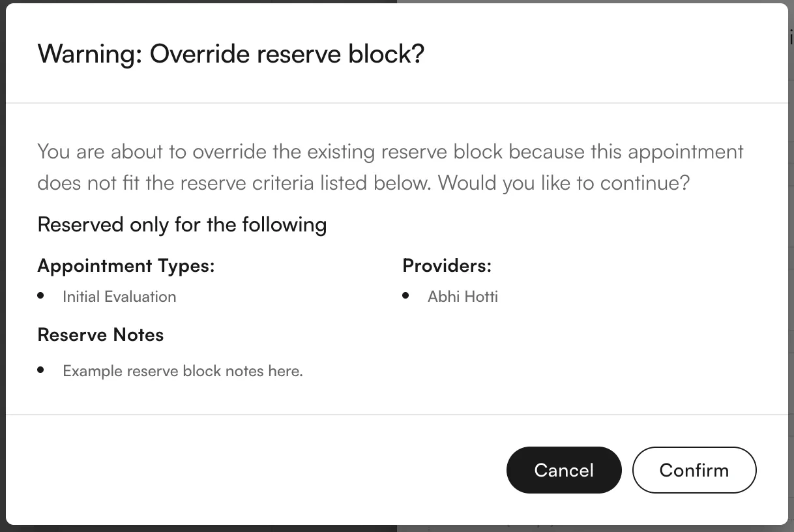The height and width of the screenshot is (532, 794).
Task: Select the 'Appointment Types:' section header
Action: point(126,265)
